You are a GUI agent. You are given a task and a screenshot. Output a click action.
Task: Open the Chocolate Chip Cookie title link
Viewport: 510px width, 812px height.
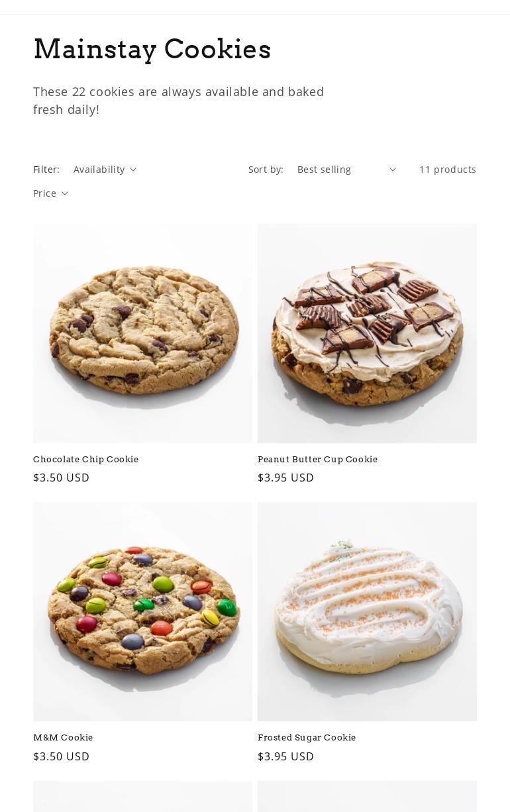(x=86, y=459)
